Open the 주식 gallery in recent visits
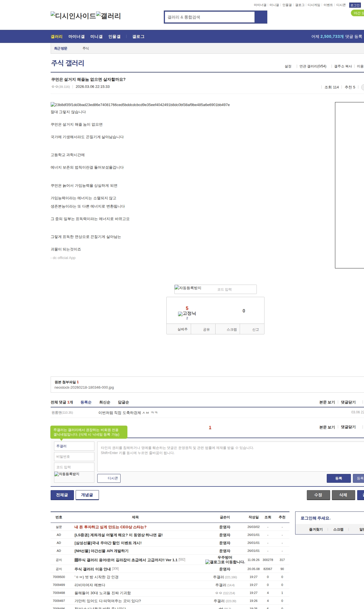Screen dimensions: 364x609 pos(86,48)
